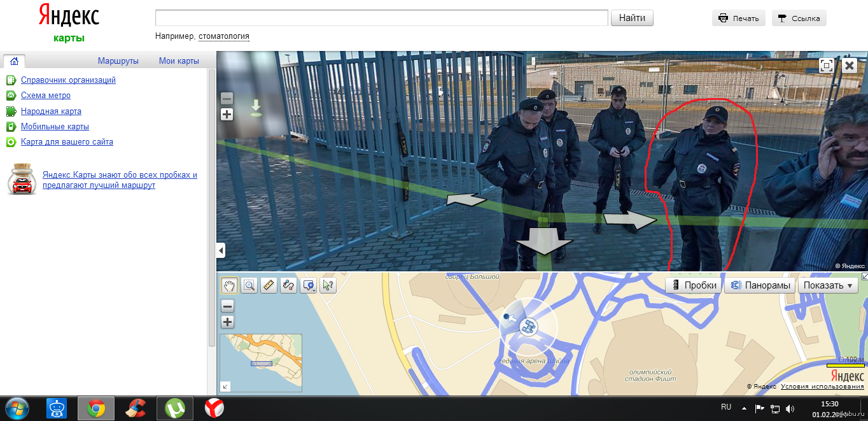
Task: Collapse the overview minimap
Action: point(225,386)
